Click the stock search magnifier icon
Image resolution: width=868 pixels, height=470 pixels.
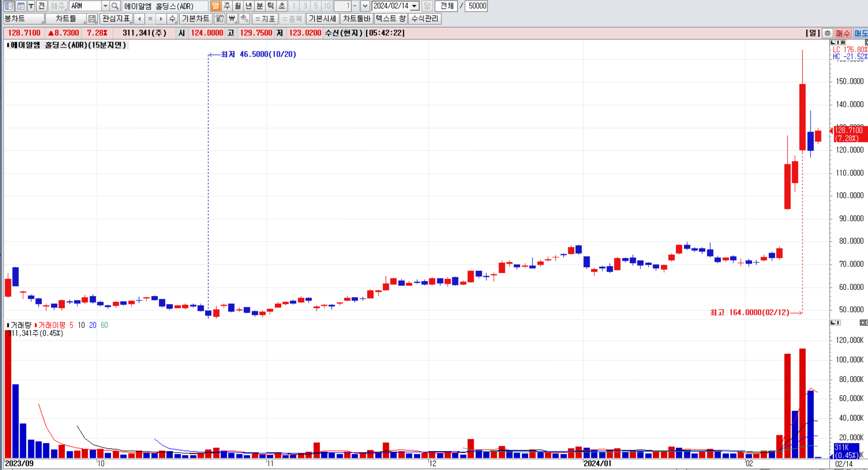tap(115, 6)
